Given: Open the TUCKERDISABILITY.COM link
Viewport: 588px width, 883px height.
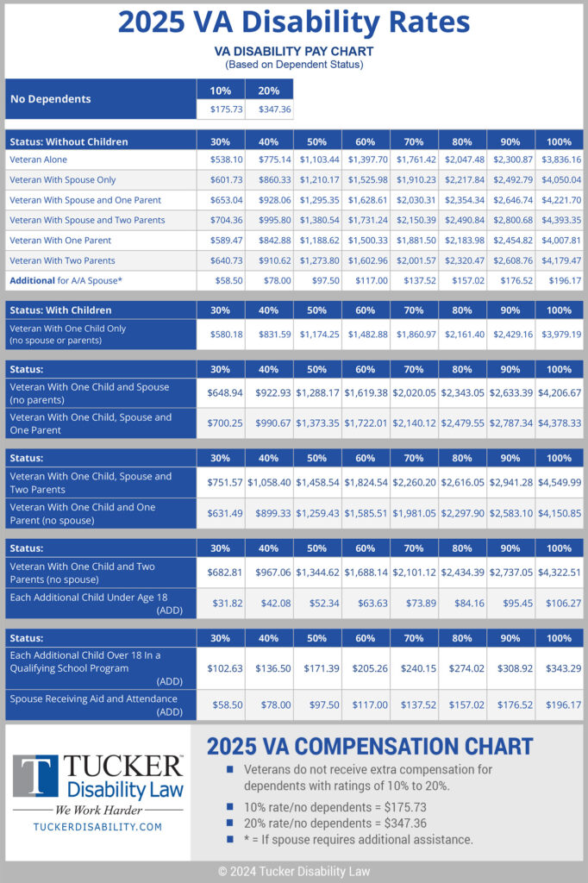Looking at the screenshot, I should click(x=97, y=826).
